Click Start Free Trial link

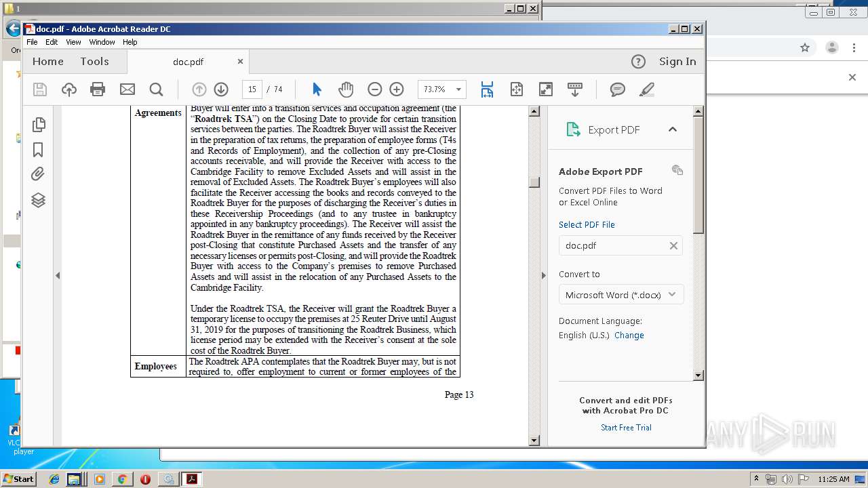(626, 428)
